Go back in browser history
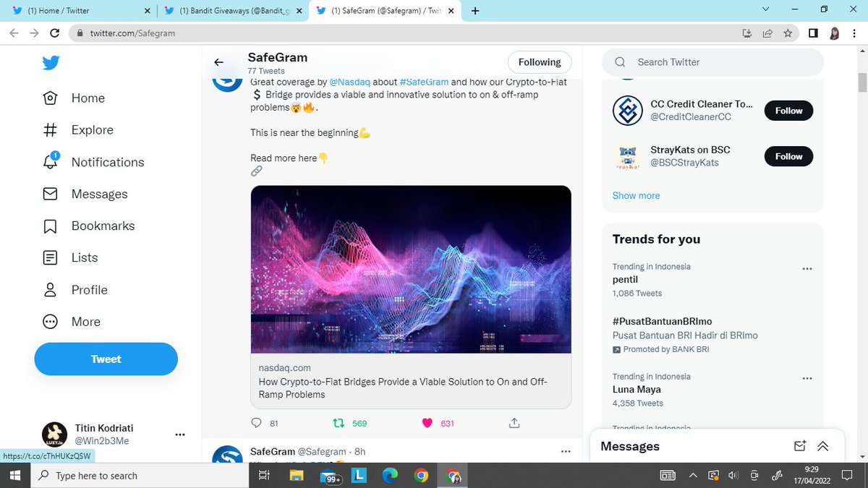Image resolution: width=868 pixels, height=488 pixels. 14,33
